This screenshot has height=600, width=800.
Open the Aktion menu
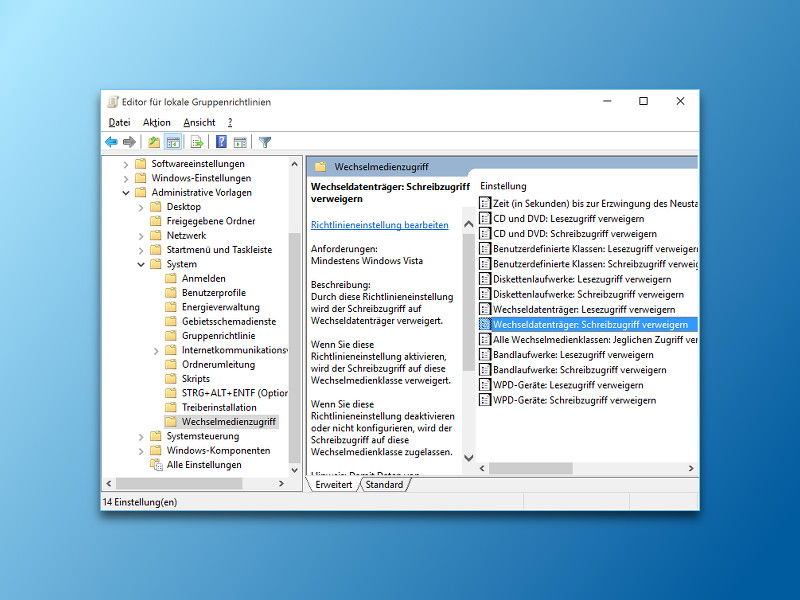click(157, 122)
